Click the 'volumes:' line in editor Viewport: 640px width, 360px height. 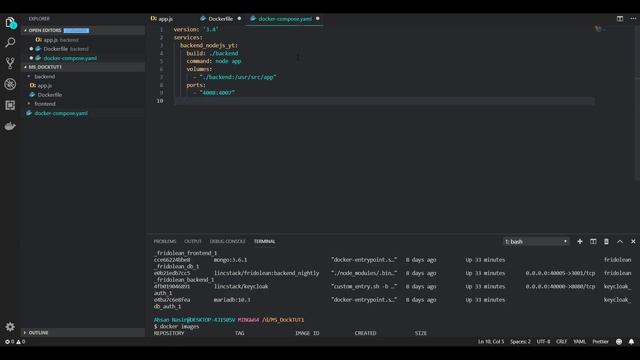pyautogui.click(x=199, y=69)
